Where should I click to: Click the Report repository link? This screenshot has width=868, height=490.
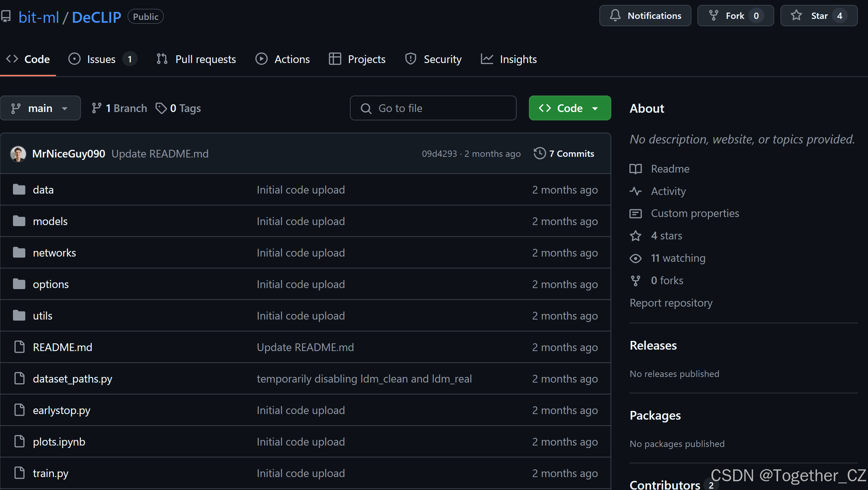pos(671,303)
